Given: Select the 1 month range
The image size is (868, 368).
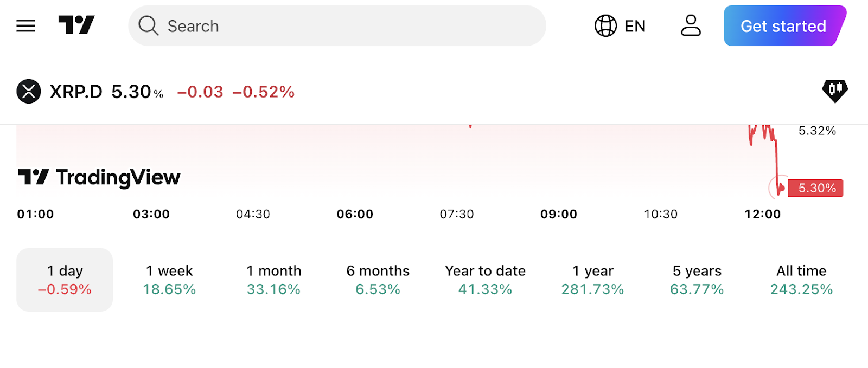Looking at the screenshot, I should 273,280.
